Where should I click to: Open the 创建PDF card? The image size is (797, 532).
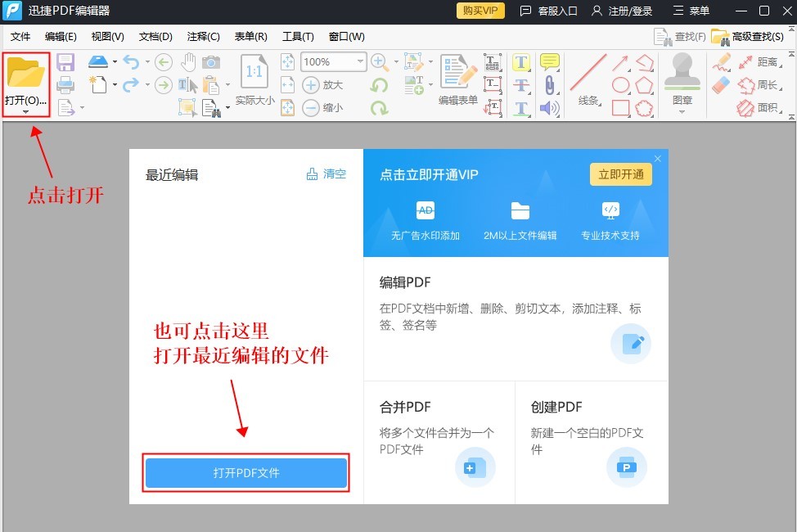[592, 443]
